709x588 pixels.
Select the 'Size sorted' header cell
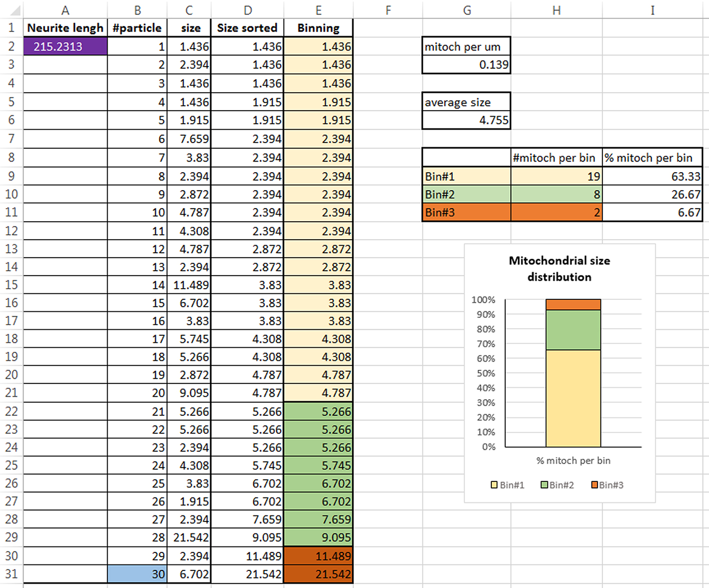247,28
